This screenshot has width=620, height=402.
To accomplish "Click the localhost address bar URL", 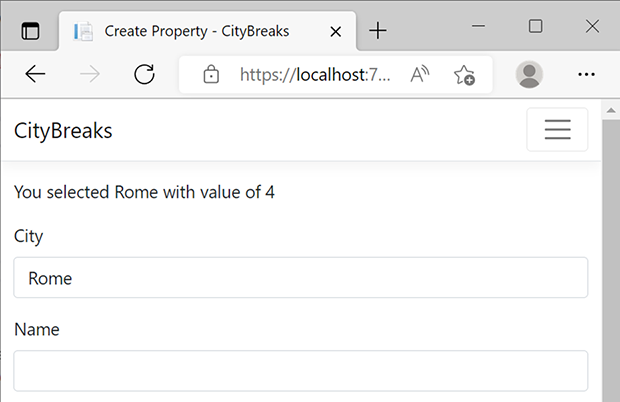I will [x=315, y=74].
